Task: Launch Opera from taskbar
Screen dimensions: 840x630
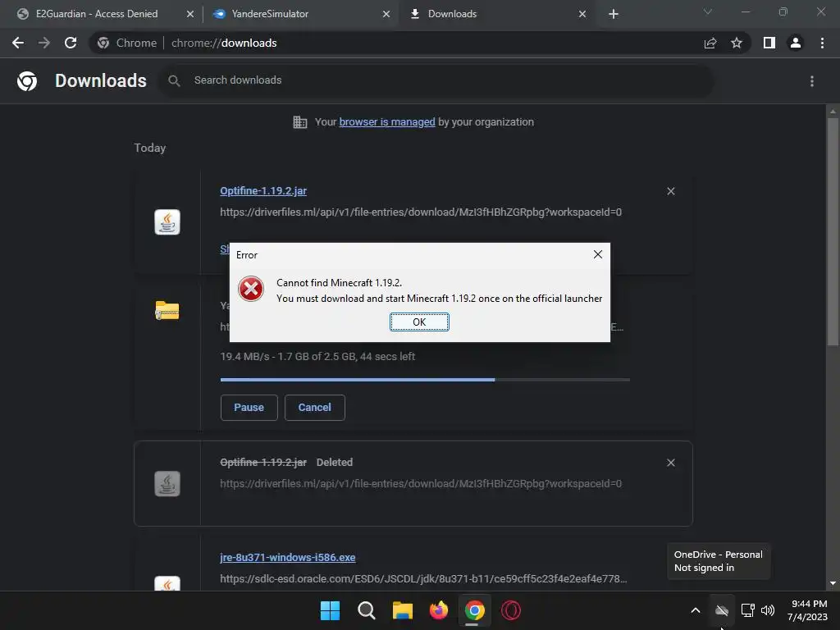Action: (511, 610)
